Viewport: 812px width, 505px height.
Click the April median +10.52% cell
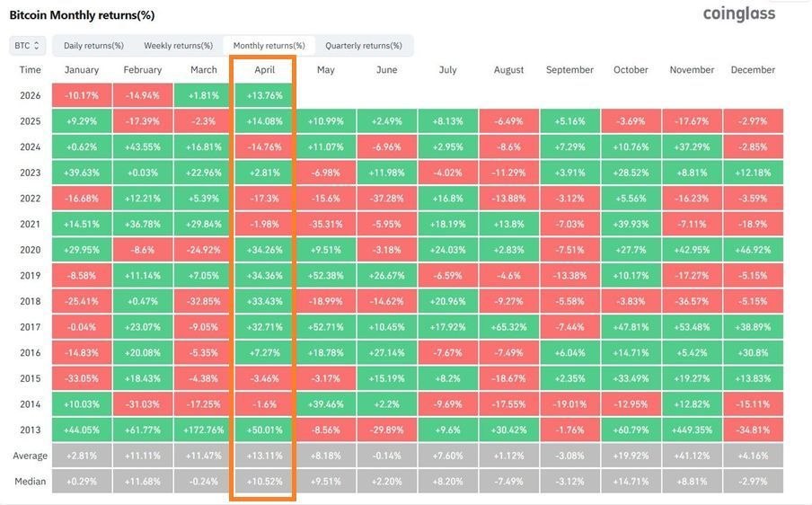coord(264,481)
